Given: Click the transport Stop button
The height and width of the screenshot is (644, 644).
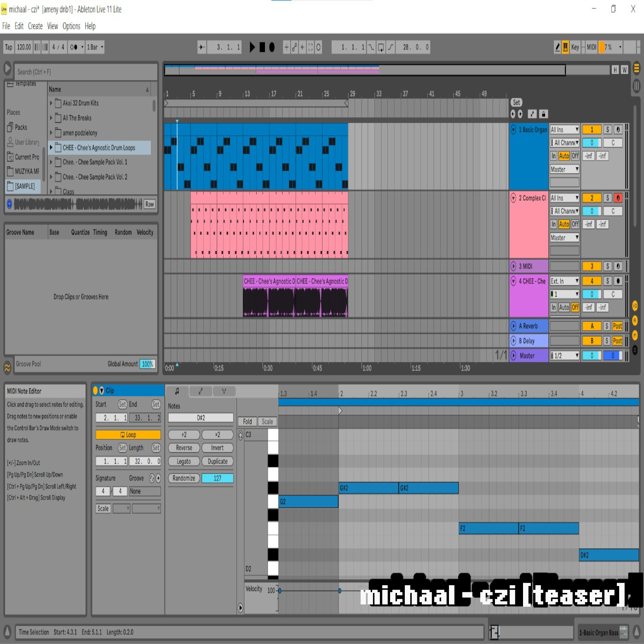Looking at the screenshot, I should pos(262,47).
